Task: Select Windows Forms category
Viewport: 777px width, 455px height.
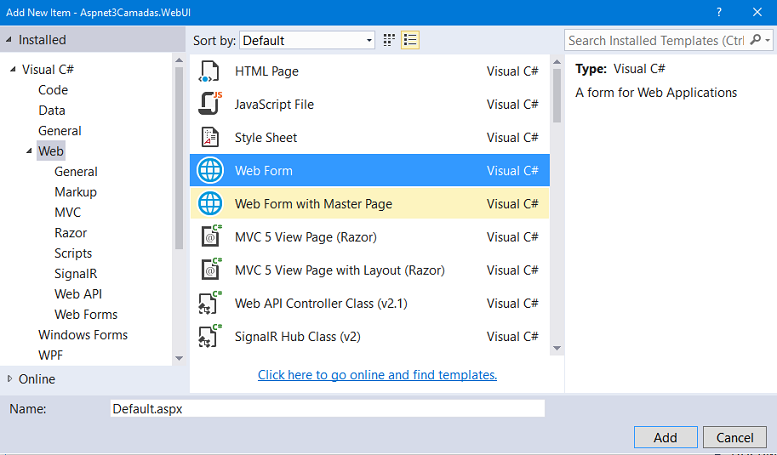Action: 83,335
